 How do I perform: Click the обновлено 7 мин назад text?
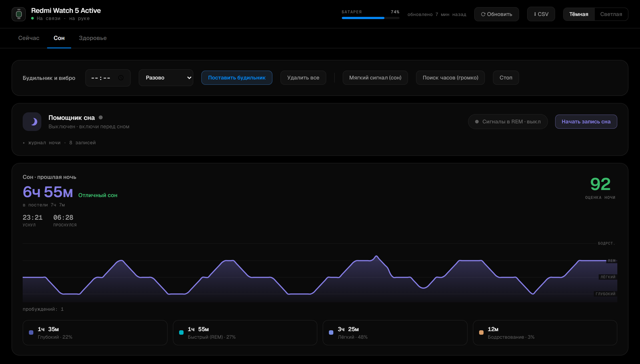coord(437,14)
